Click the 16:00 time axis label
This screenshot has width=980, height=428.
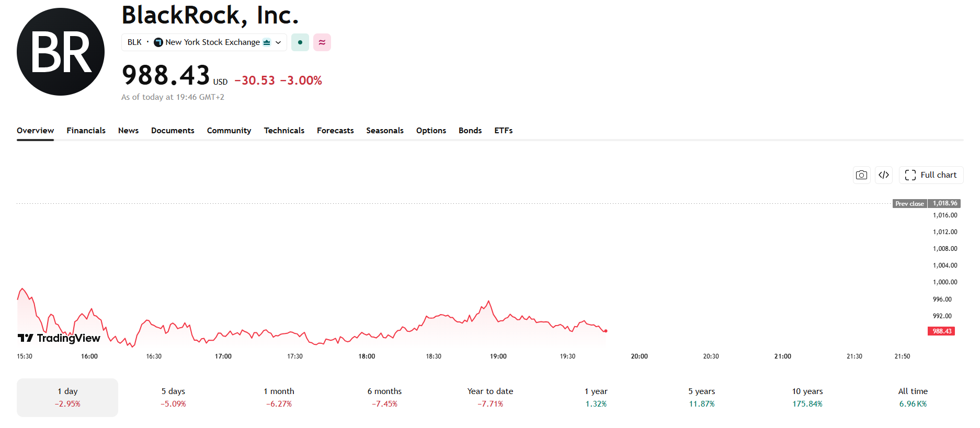[89, 356]
